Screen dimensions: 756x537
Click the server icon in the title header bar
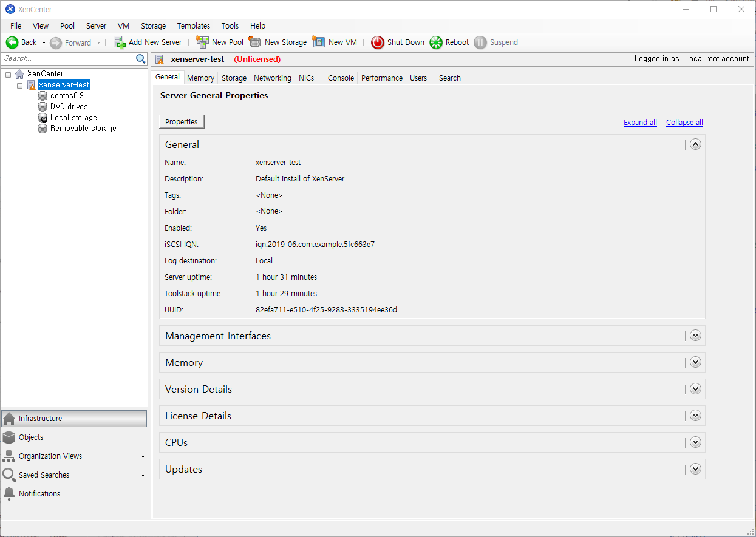click(x=160, y=59)
